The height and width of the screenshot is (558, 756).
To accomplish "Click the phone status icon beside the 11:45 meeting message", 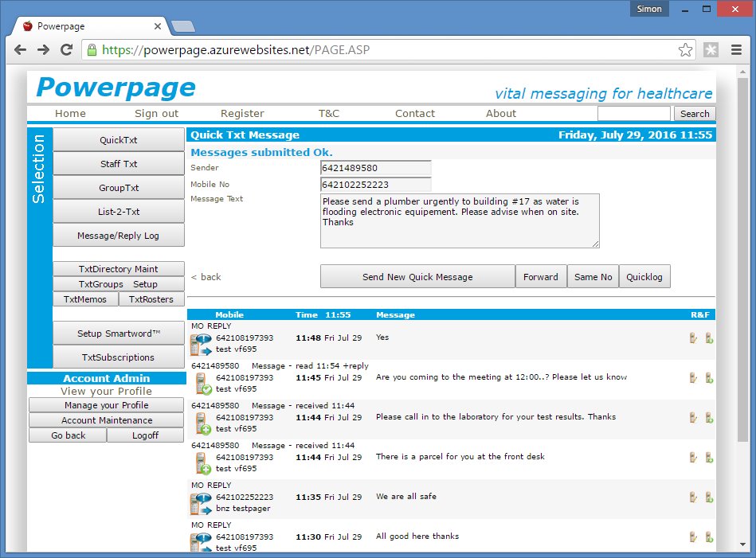I will click(202, 383).
